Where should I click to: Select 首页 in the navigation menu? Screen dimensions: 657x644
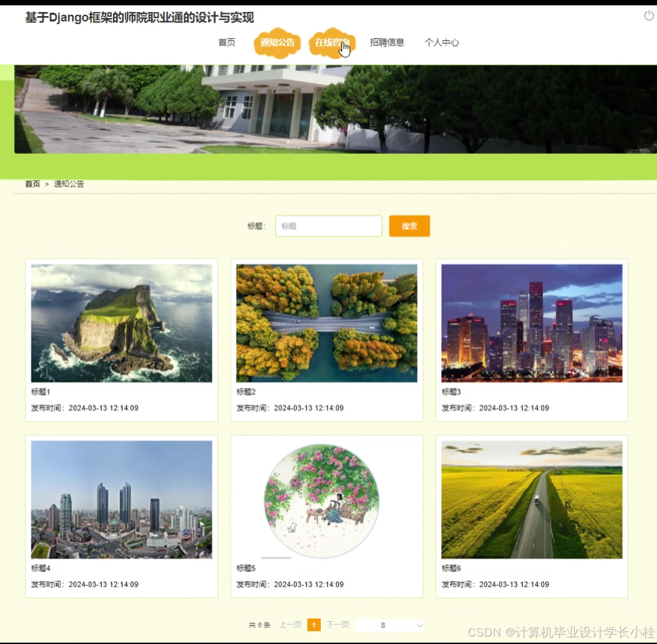click(227, 42)
